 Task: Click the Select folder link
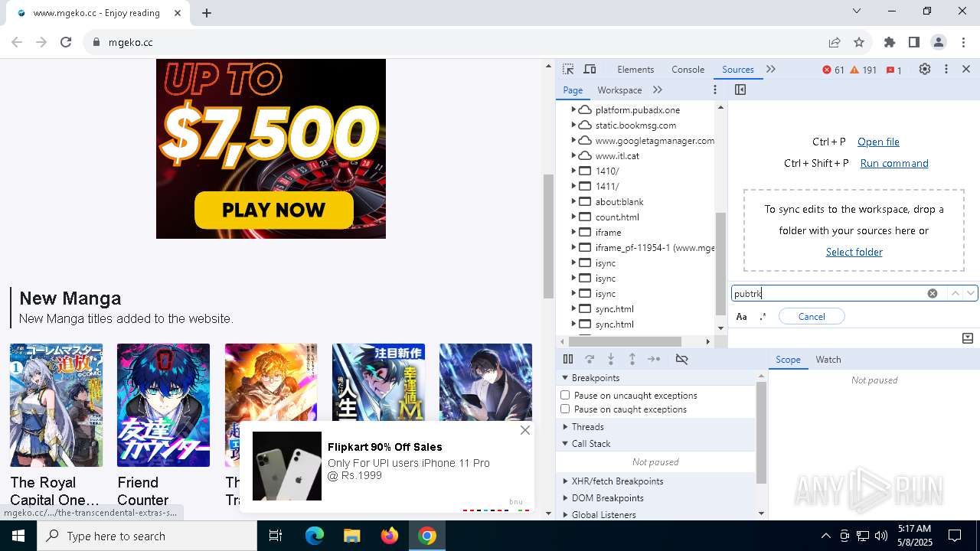point(854,252)
